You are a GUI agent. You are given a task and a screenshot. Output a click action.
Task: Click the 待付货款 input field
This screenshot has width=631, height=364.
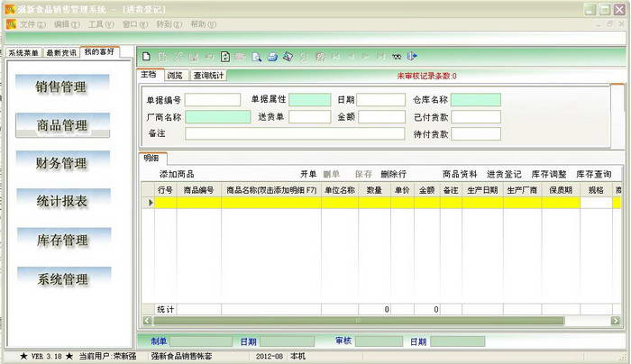[476, 134]
